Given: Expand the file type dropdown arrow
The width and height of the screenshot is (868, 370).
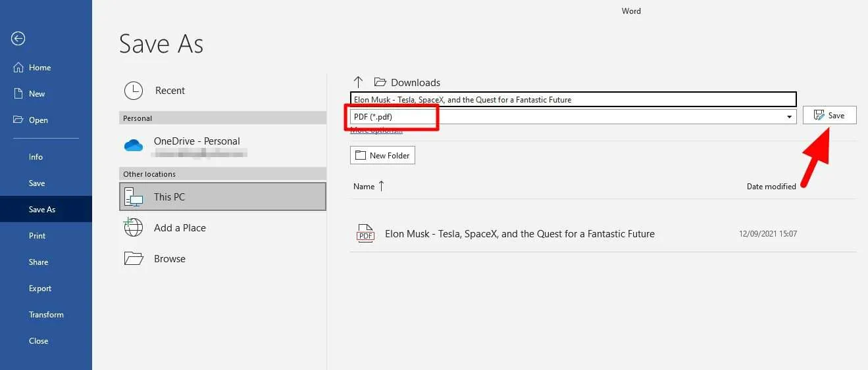Looking at the screenshot, I should (789, 117).
